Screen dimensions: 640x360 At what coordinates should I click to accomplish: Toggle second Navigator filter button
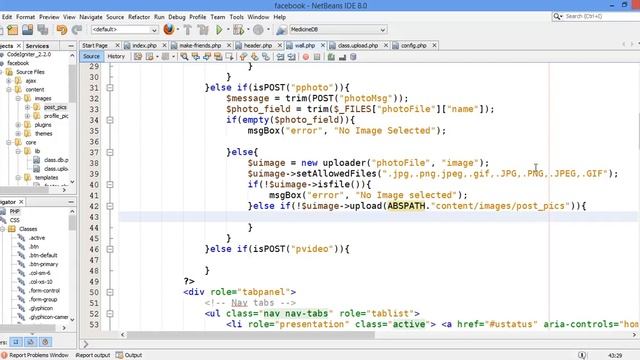coord(31,342)
